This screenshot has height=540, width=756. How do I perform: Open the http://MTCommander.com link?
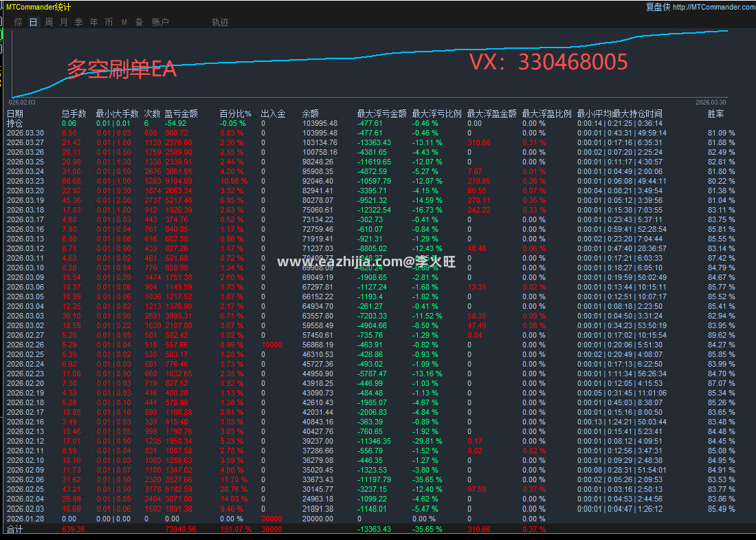point(714,8)
